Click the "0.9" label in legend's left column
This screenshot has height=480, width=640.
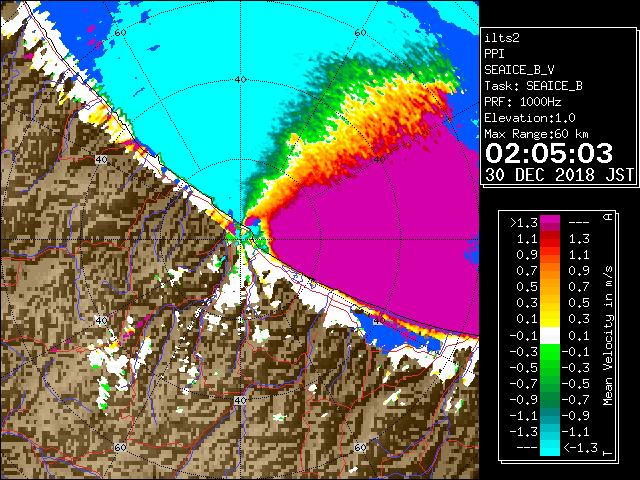[x=527, y=255]
